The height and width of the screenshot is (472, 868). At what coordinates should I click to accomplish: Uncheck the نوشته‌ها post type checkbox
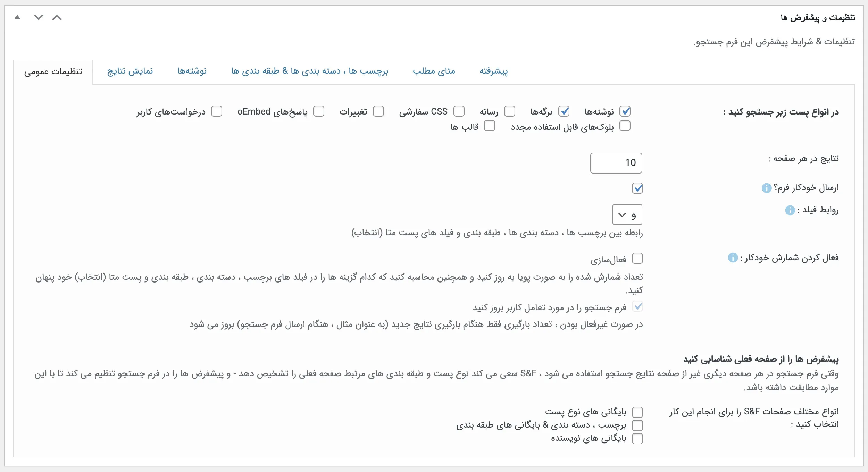click(625, 111)
